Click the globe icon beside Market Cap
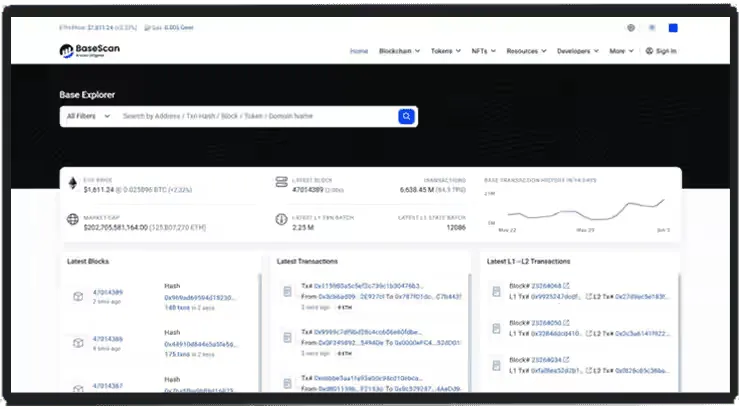This screenshot has width=740, height=410. click(x=73, y=219)
